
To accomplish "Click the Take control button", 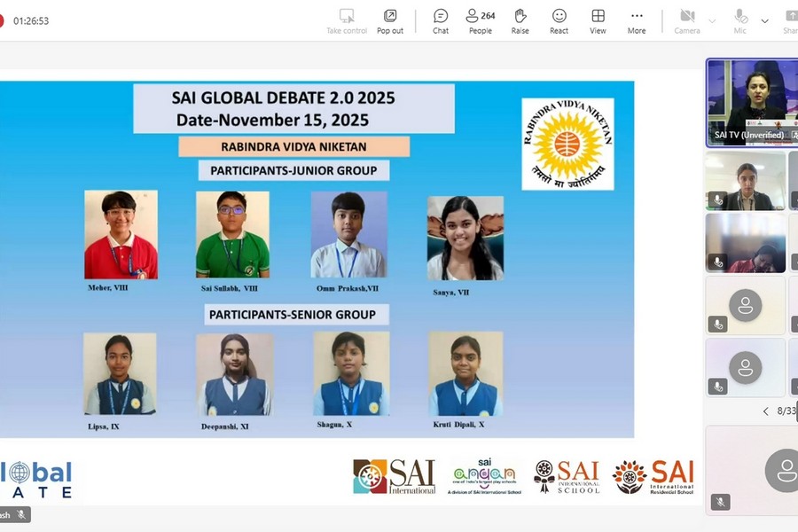I will pos(347,20).
